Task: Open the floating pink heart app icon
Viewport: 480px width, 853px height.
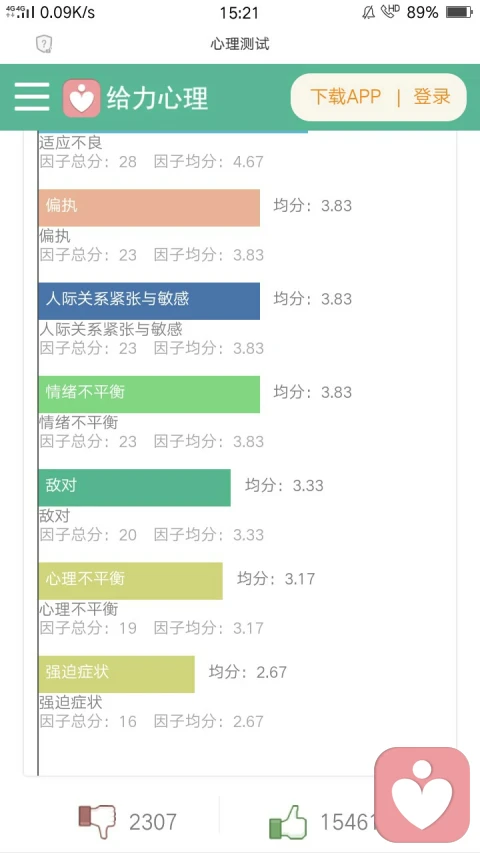Action: click(422, 794)
